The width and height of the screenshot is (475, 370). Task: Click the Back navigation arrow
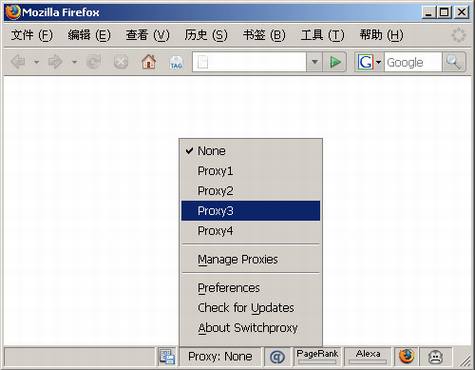tap(19, 62)
